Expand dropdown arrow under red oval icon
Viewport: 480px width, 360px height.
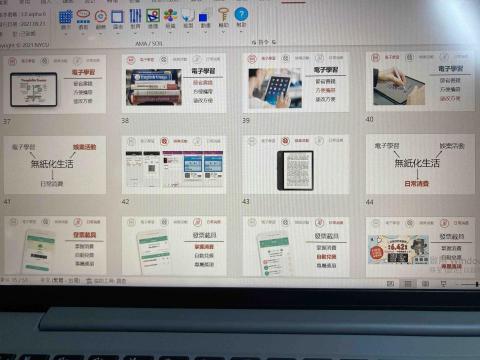point(83,34)
